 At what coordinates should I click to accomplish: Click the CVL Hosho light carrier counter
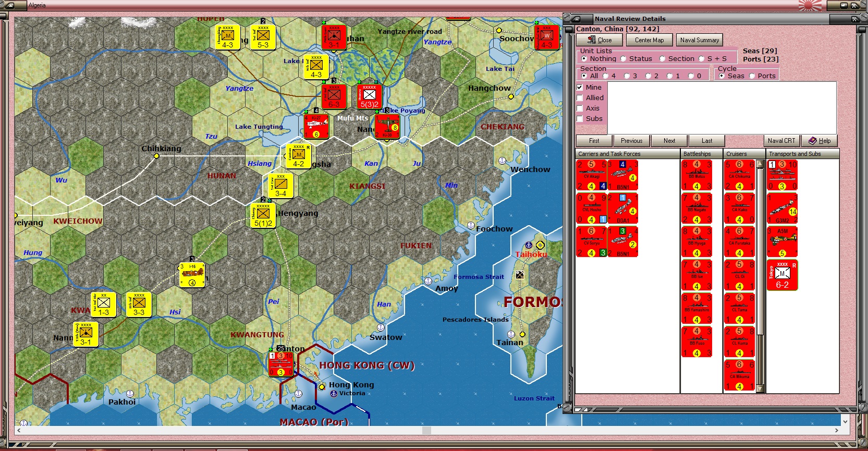(592, 209)
